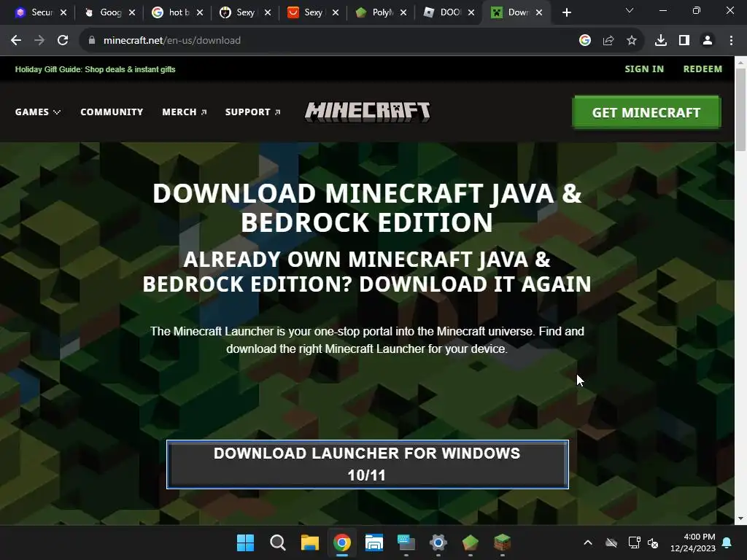Click Chrome icon in taskbar
The height and width of the screenshot is (560, 747).
pyautogui.click(x=341, y=542)
